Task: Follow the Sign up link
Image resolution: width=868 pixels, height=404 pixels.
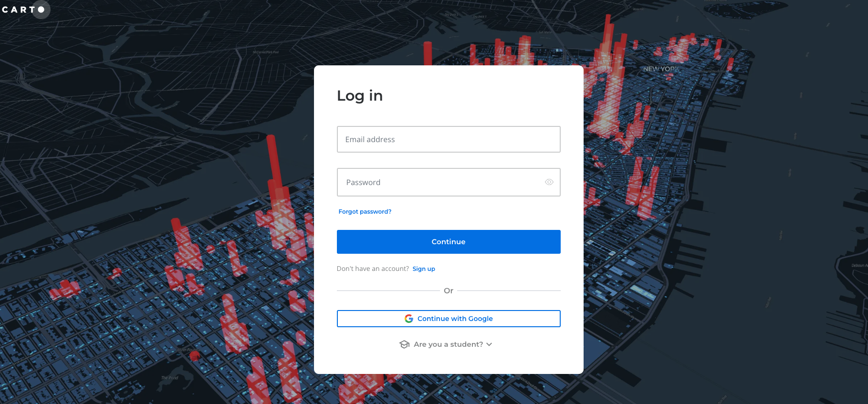Action: pos(424,269)
